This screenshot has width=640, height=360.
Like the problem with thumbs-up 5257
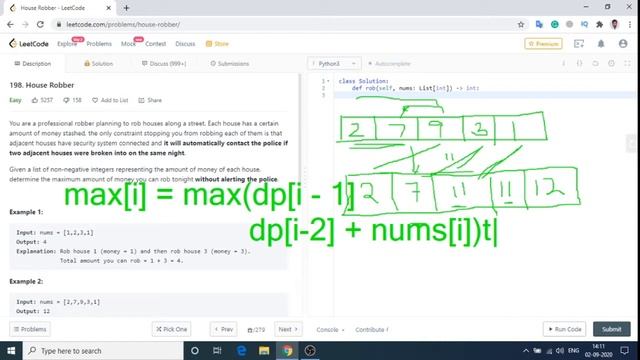tap(42, 100)
